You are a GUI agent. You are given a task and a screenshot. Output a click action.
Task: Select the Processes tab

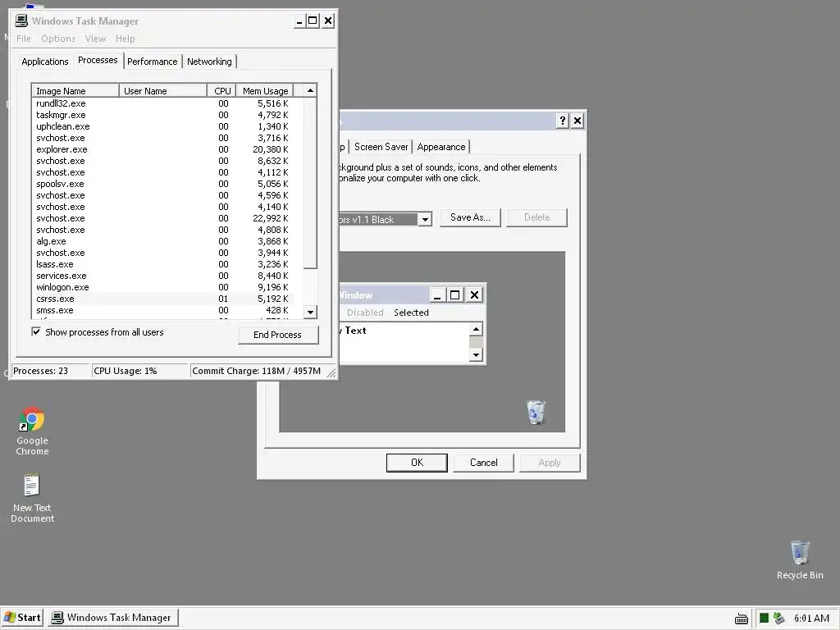point(98,60)
